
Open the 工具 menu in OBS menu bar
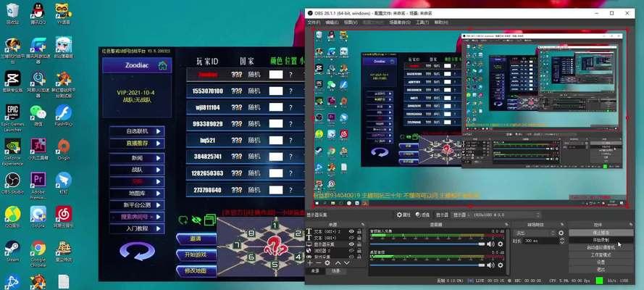[x=422, y=22]
